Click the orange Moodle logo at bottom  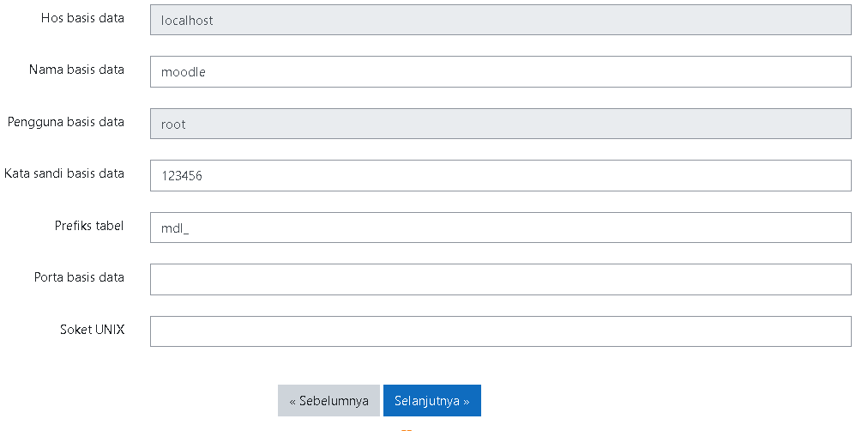click(x=407, y=428)
